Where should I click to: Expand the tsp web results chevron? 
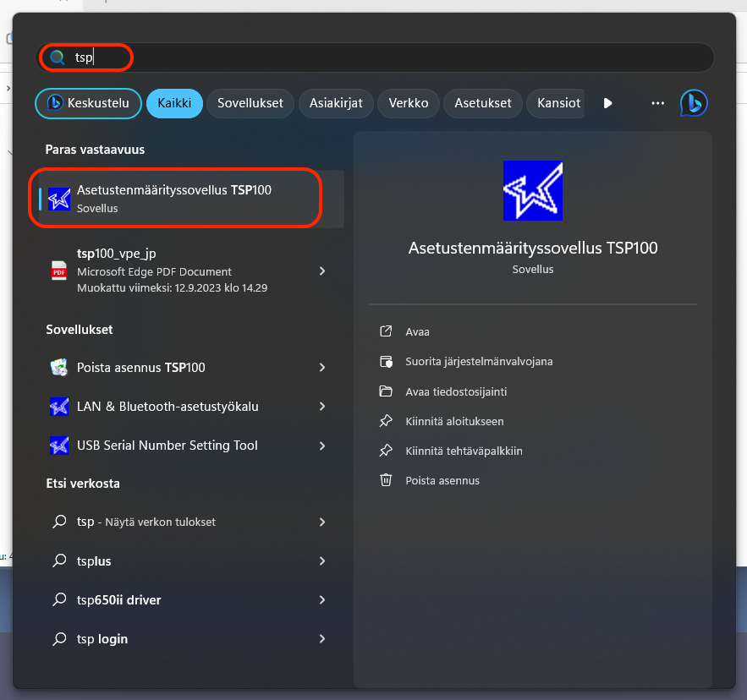pyautogui.click(x=322, y=522)
